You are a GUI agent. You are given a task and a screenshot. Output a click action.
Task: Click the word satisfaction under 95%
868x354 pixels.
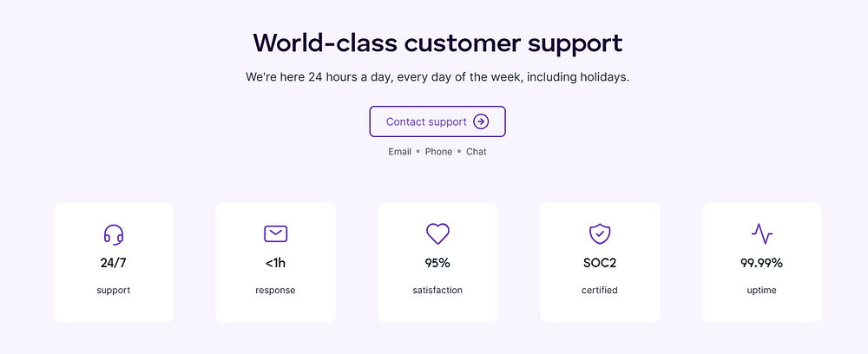437,290
